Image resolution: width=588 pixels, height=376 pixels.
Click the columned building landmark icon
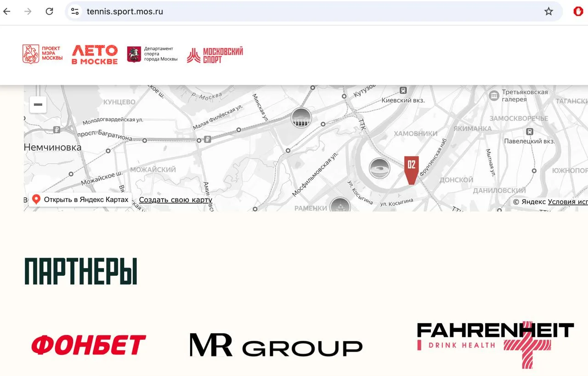(x=301, y=118)
